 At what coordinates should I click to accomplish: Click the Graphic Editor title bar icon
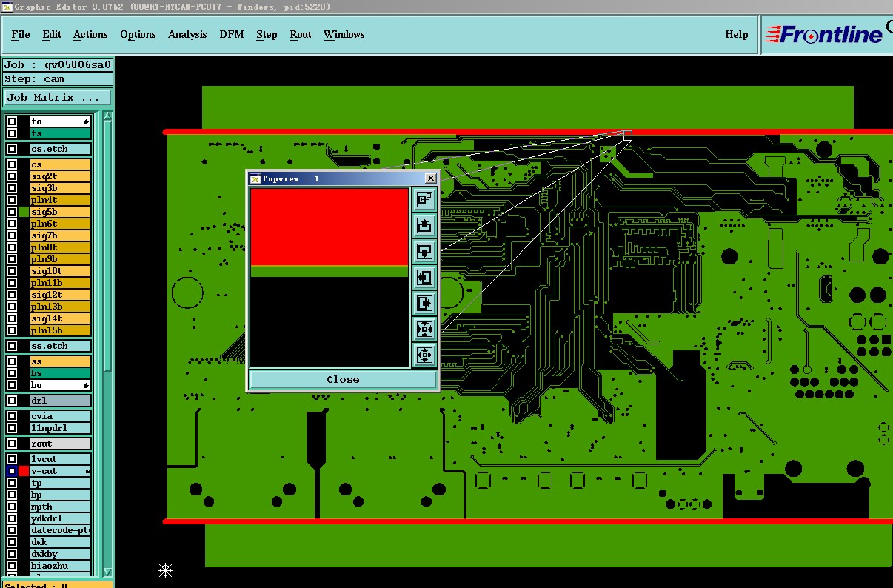pos(7,7)
